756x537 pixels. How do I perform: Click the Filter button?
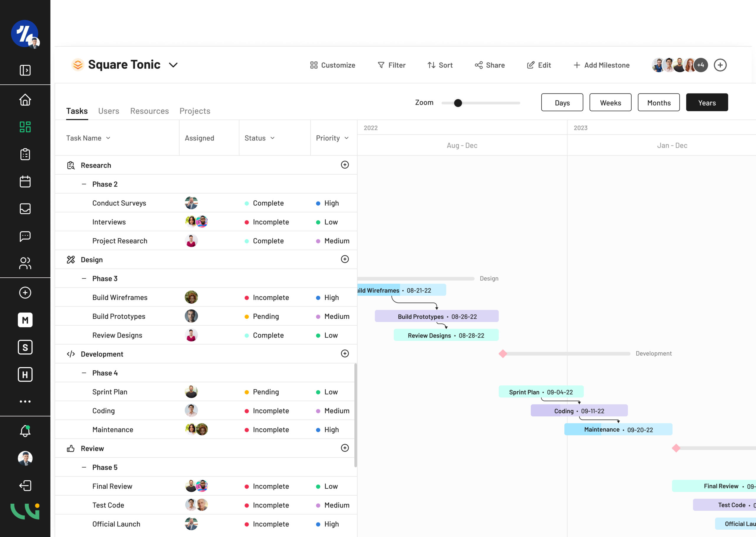point(391,65)
